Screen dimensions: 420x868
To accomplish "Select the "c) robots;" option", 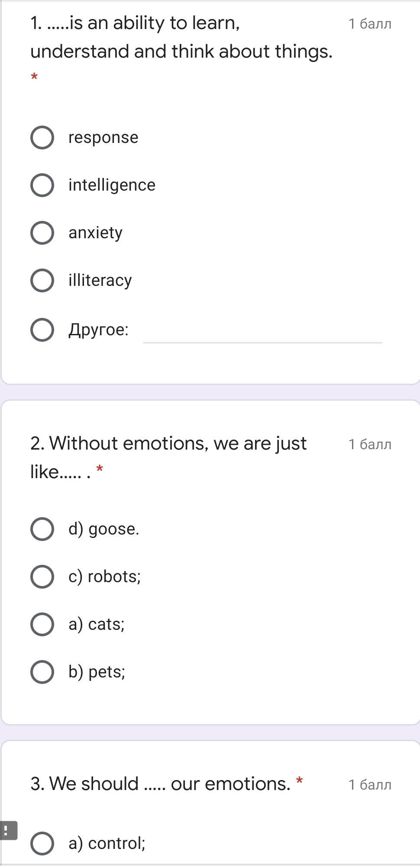I will [42, 577].
